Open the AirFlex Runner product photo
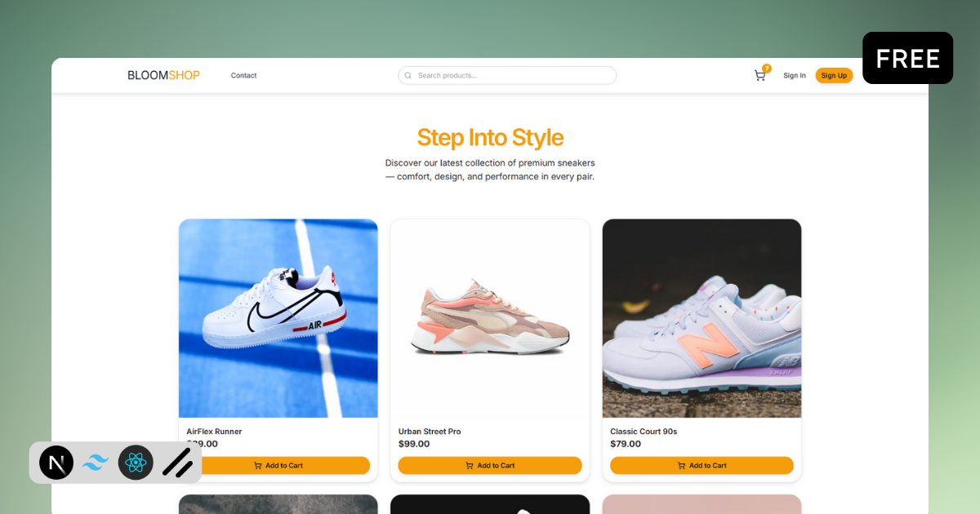This screenshot has height=514, width=980. tap(278, 318)
